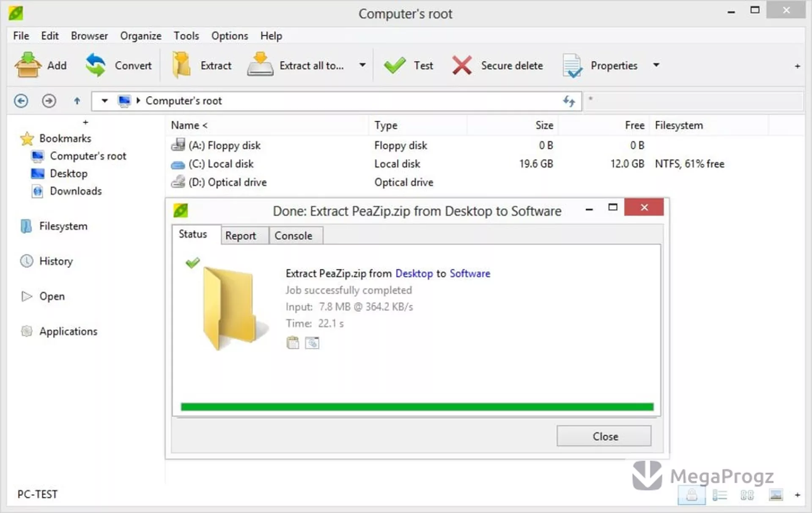Click the green Test checkmark icon

coord(395,65)
